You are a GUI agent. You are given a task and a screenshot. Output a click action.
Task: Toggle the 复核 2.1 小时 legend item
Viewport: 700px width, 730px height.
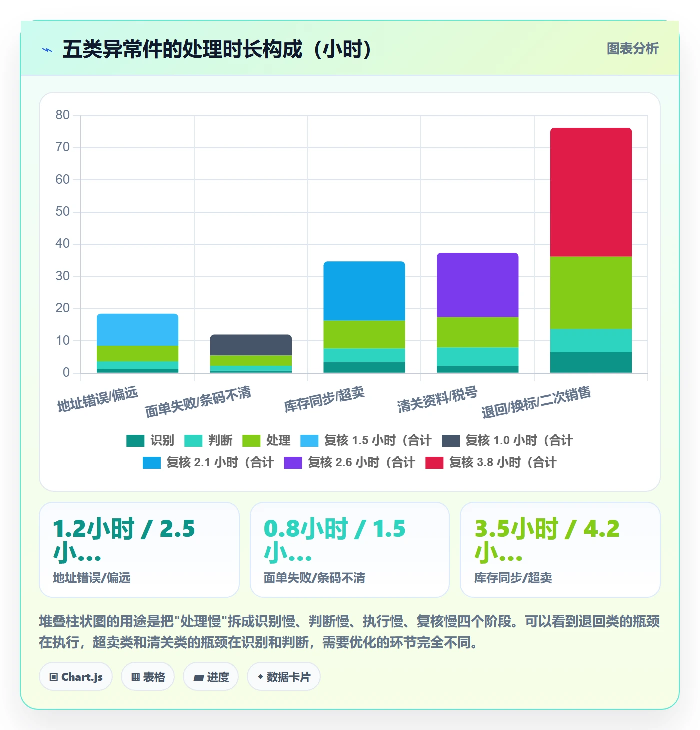tap(208, 462)
